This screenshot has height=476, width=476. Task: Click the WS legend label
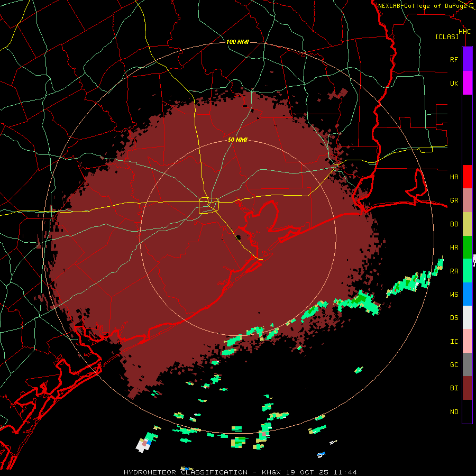coord(454,295)
